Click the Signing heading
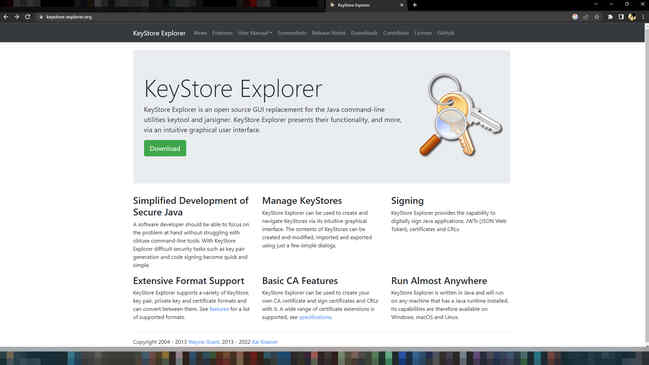The image size is (649, 365). [407, 201]
